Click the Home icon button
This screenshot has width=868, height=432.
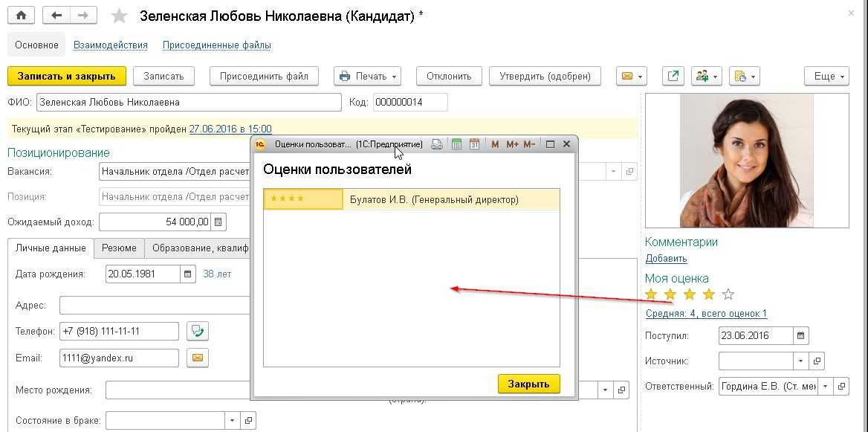(x=21, y=16)
